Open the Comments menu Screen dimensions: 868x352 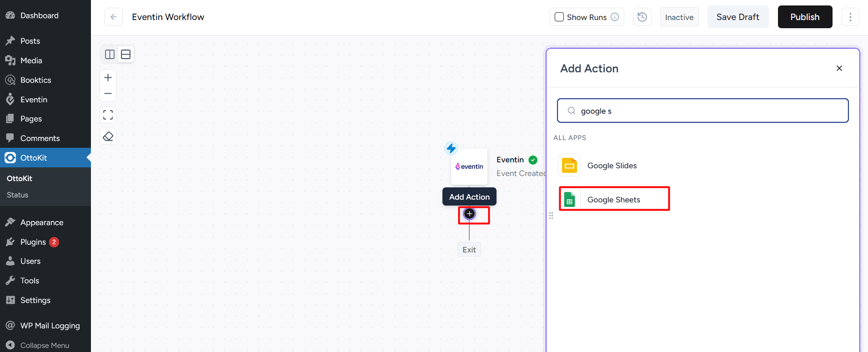tap(45, 138)
